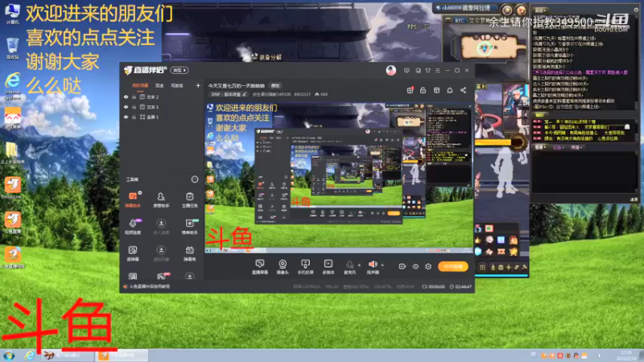Screen dimensions: 644x362
Task: Edit the DNF category pencil icon
Action: pos(245,94)
